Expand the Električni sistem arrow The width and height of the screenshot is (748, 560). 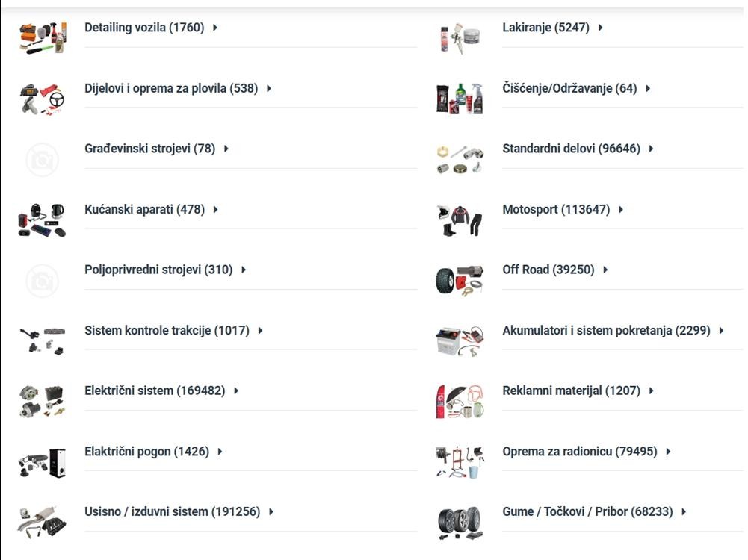(x=236, y=391)
